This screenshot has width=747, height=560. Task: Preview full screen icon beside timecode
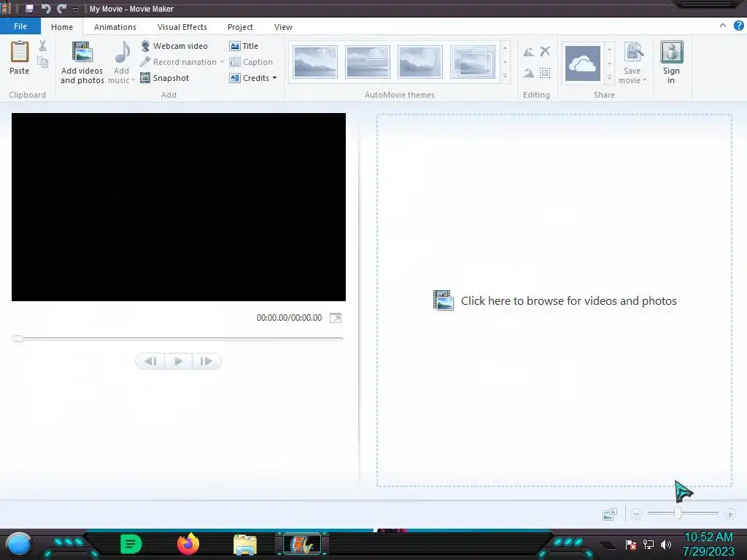click(336, 318)
